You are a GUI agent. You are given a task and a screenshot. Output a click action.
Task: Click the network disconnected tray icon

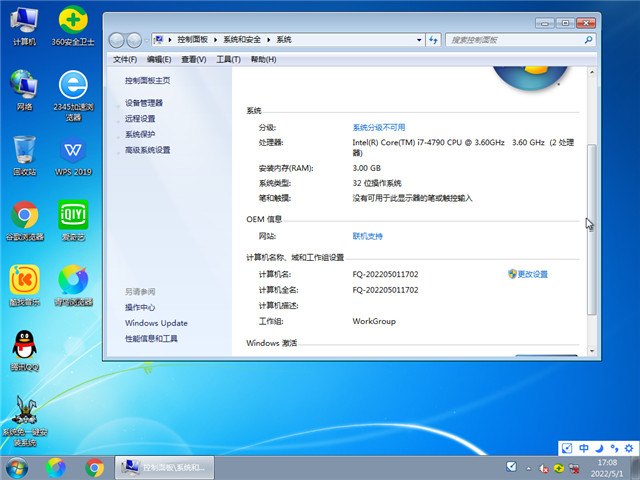[574, 468]
